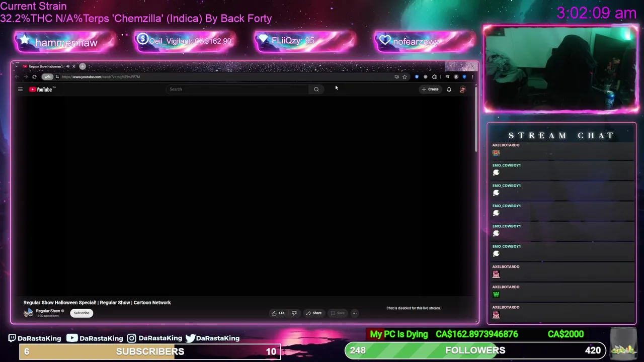Click the video title Regular Show Halloween Special
644x362 pixels.
point(97,303)
